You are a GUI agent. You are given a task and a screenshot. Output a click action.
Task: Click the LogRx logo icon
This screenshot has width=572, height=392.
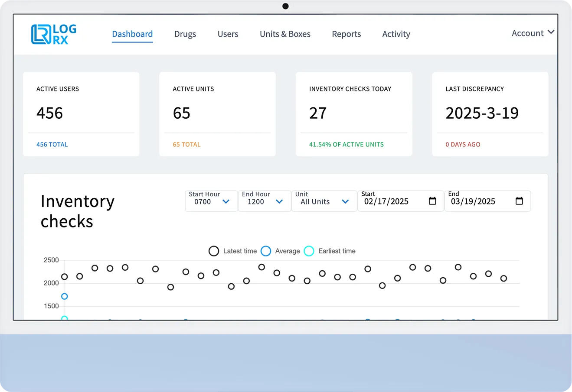(41, 34)
